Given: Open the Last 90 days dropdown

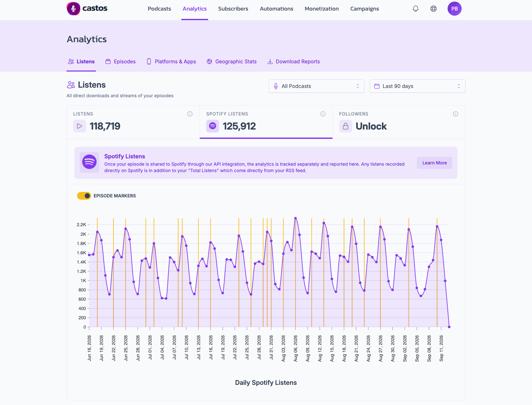Looking at the screenshot, I should click(x=417, y=86).
